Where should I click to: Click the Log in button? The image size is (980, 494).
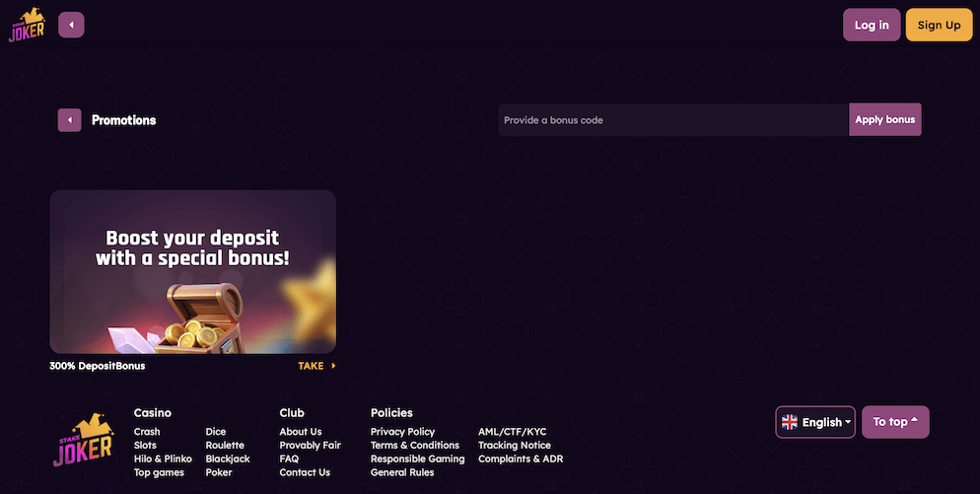click(x=871, y=25)
